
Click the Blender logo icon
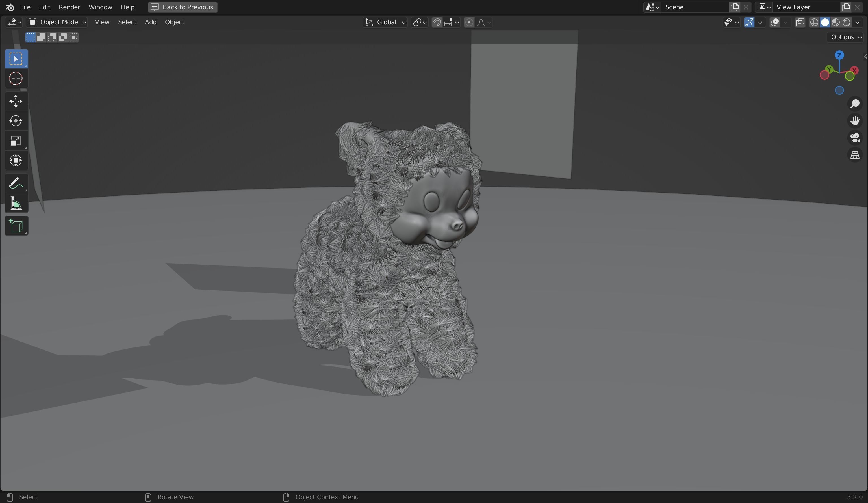(10, 7)
